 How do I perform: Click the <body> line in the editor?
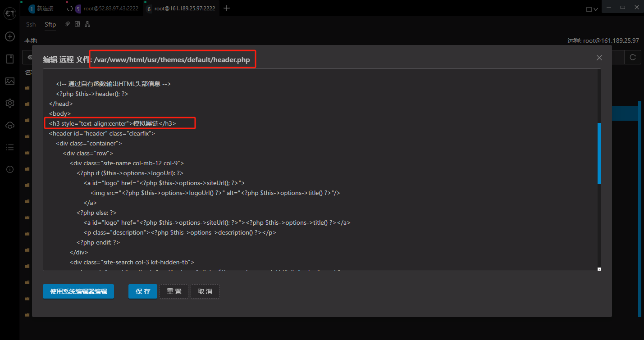pos(60,113)
